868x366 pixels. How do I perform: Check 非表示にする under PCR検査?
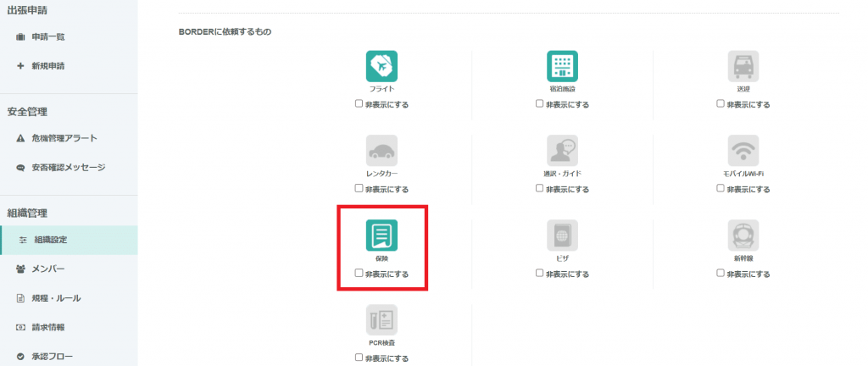pos(359,358)
